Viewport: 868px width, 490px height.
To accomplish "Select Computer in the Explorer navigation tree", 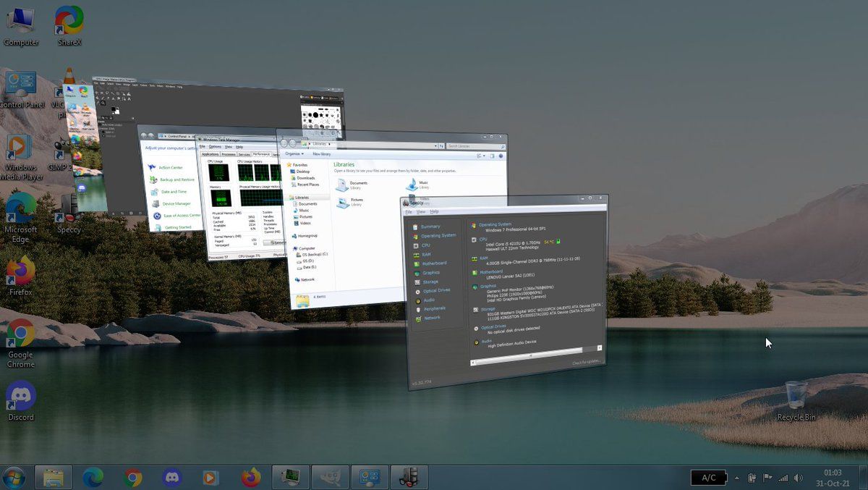I will [x=307, y=248].
